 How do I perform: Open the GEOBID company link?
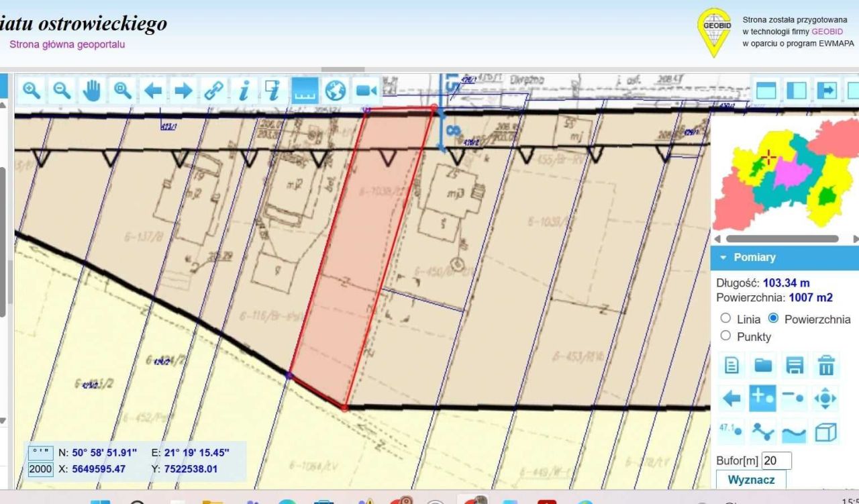[x=827, y=32]
